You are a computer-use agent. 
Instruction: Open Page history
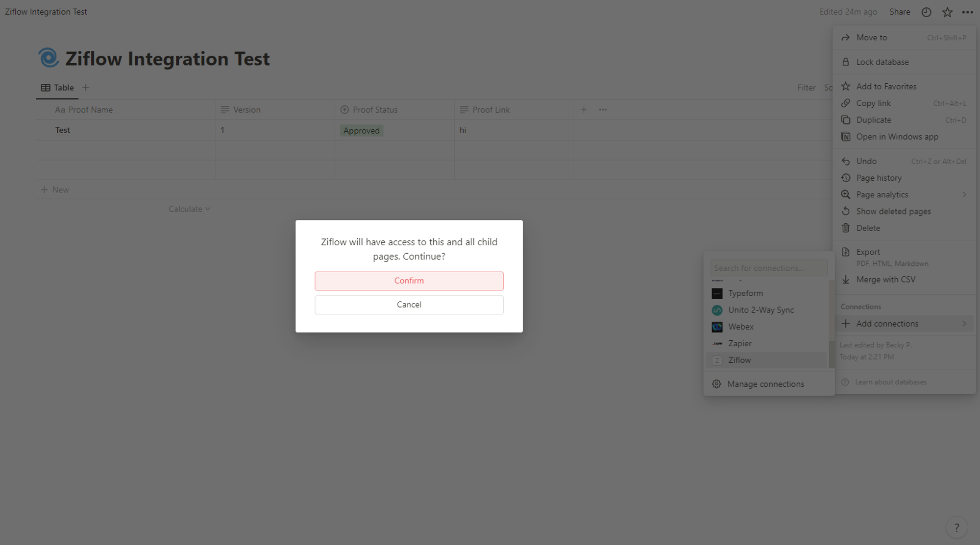coord(904,178)
